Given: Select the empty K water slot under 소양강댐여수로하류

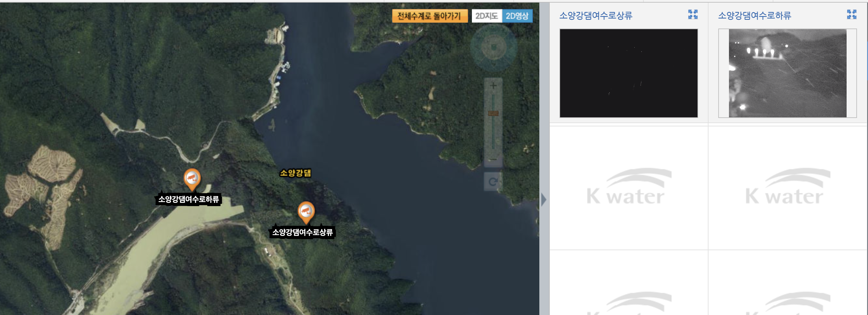Looking at the screenshot, I should (788, 188).
